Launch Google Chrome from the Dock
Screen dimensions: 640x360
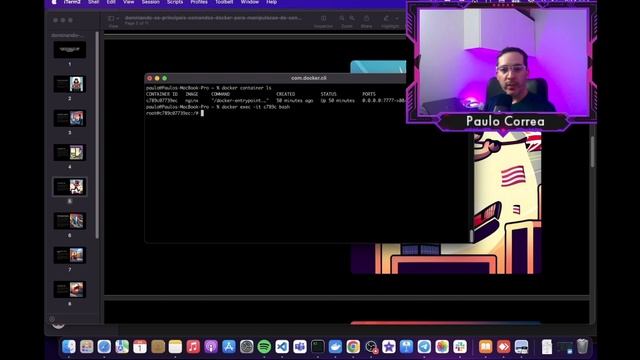coord(353,347)
